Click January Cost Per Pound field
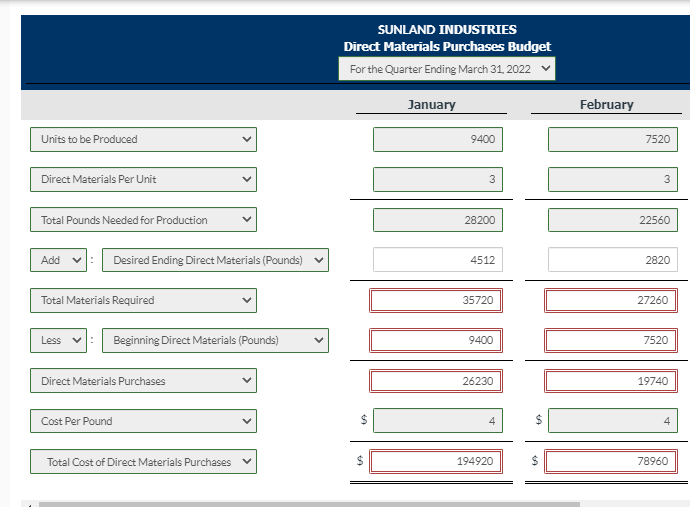Viewport: 690px width, 507px height. coord(438,421)
